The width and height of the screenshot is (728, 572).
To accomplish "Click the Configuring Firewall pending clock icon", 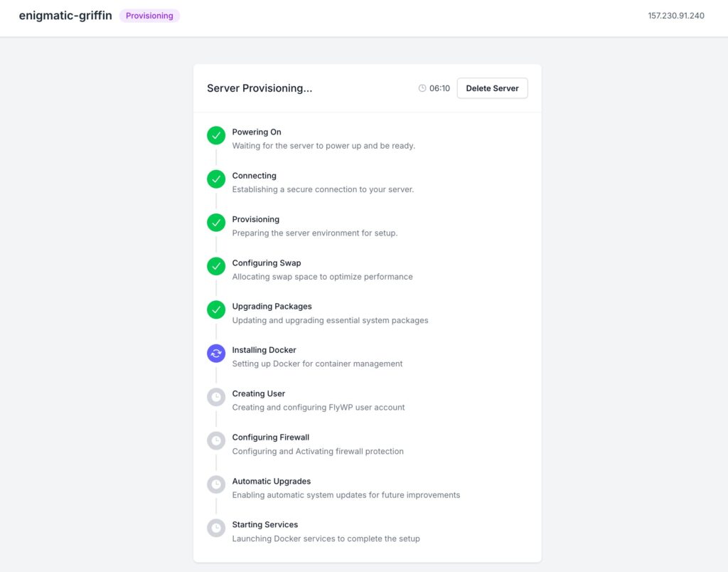I will point(216,440).
